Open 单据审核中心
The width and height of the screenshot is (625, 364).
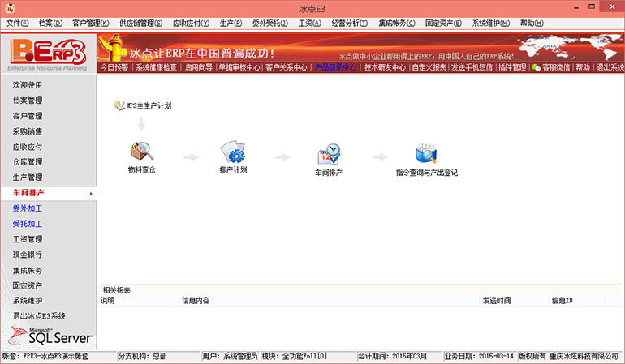pyautogui.click(x=239, y=67)
